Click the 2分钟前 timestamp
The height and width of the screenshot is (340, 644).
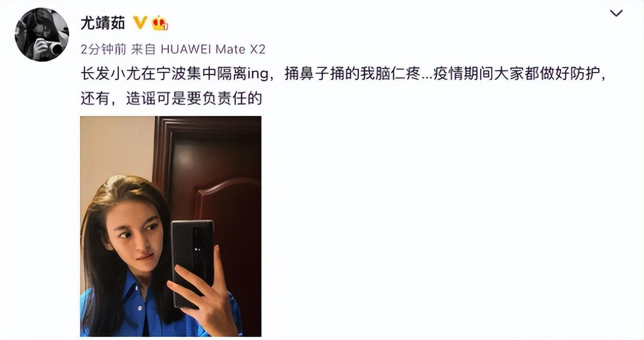click(x=103, y=49)
